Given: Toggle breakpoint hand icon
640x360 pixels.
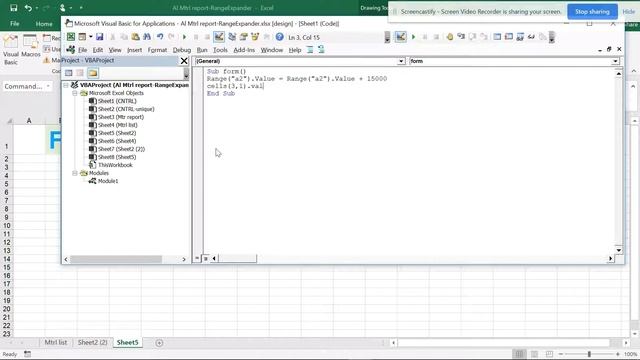Looking at the screenshot, I should pos(449,37).
